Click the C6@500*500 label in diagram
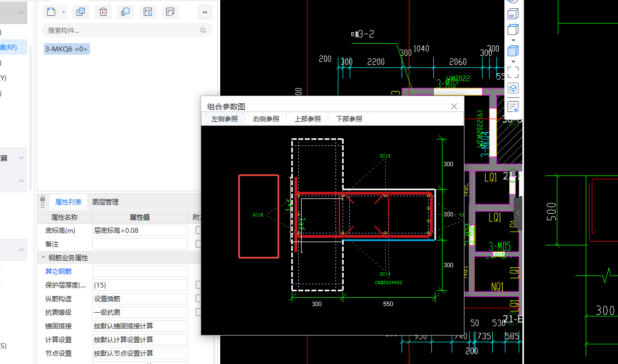 [x=388, y=283]
